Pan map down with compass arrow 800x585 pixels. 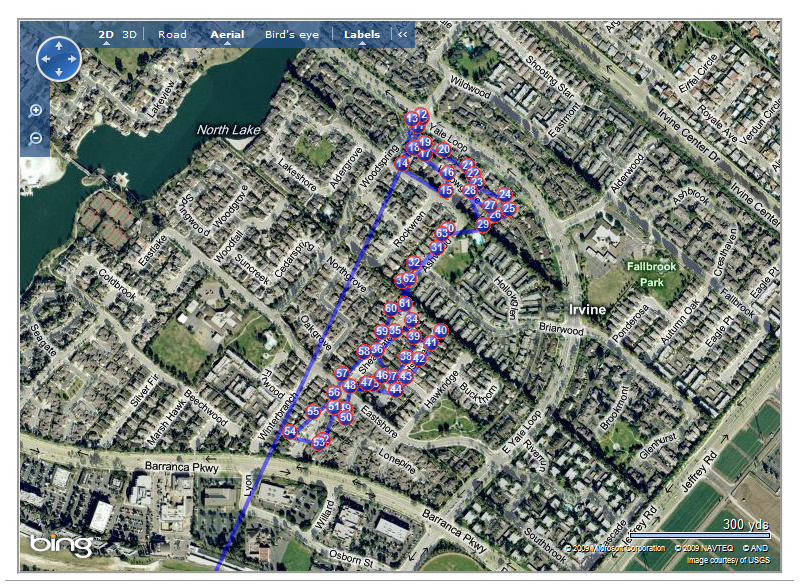[59, 72]
